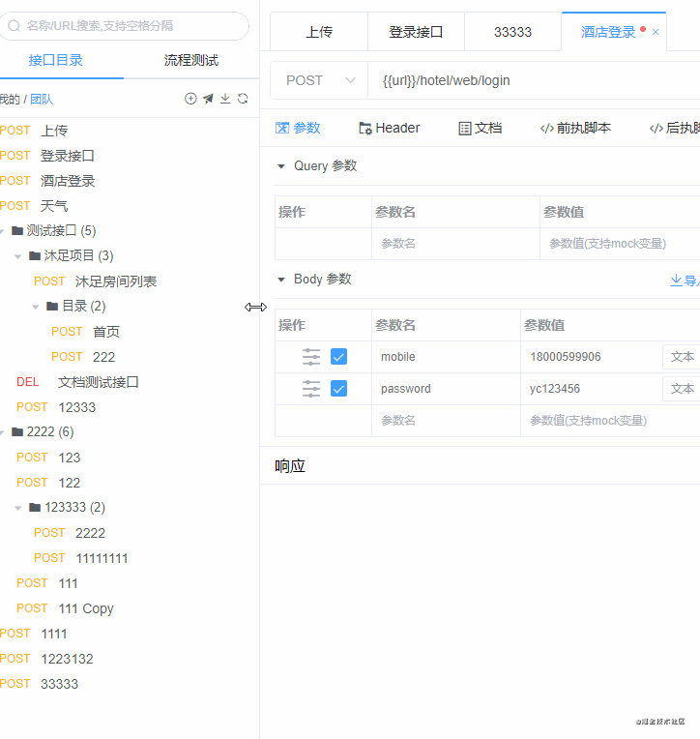Open the 参数 sub-tab

click(x=298, y=128)
